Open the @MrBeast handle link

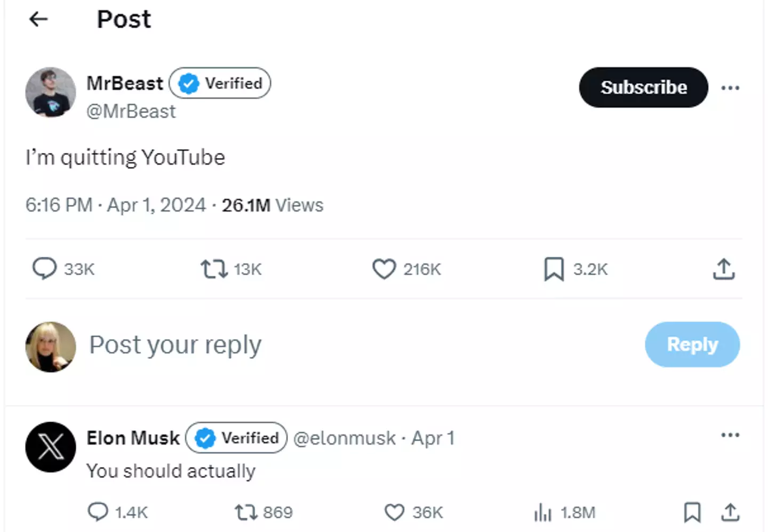tap(131, 111)
